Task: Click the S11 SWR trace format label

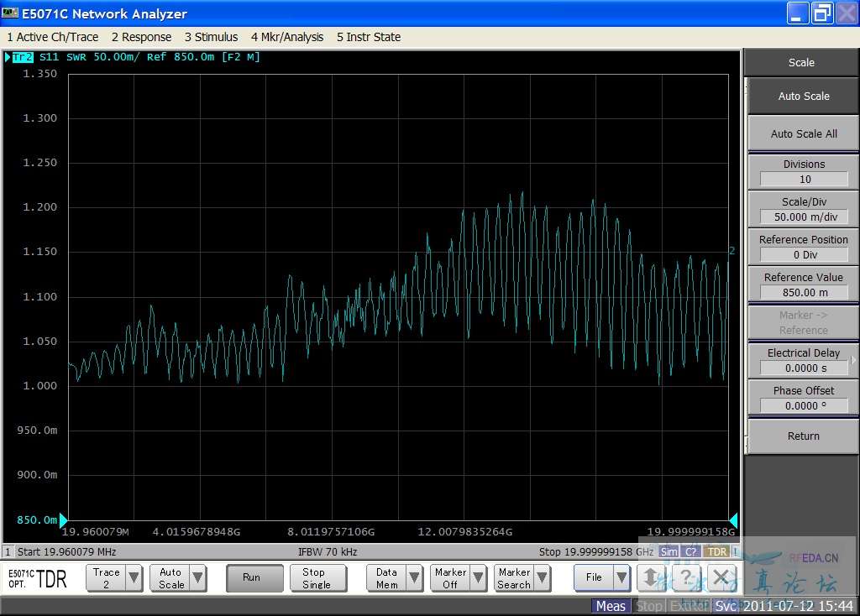Action: pyautogui.click(x=62, y=57)
